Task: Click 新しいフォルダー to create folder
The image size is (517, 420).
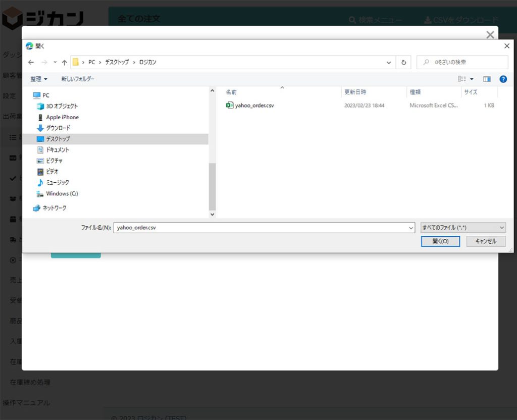Action: [78, 79]
